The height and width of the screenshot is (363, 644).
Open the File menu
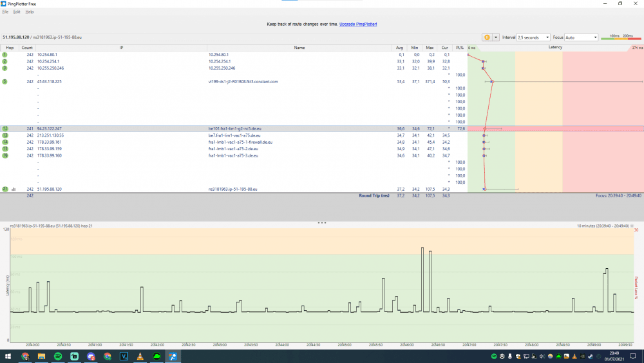point(5,12)
